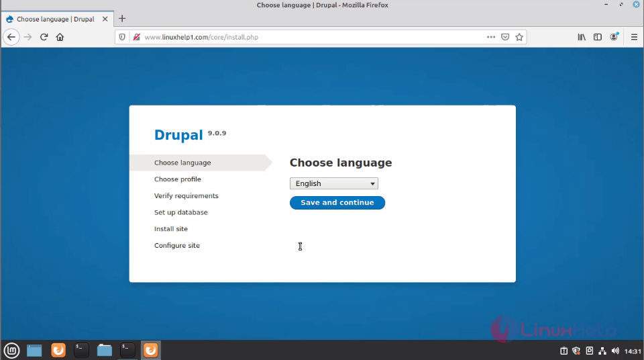
Task: Click the Configure site step
Action: tap(177, 245)
